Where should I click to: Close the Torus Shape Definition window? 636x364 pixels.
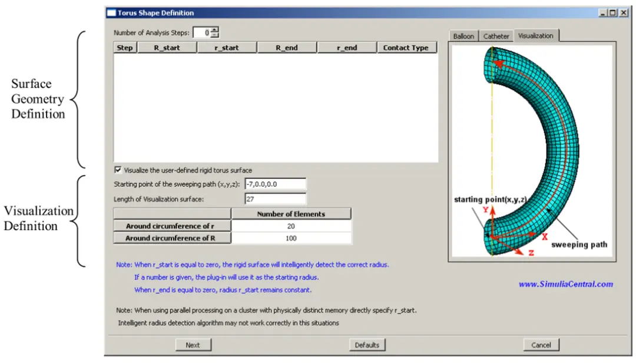pos(624,12)
